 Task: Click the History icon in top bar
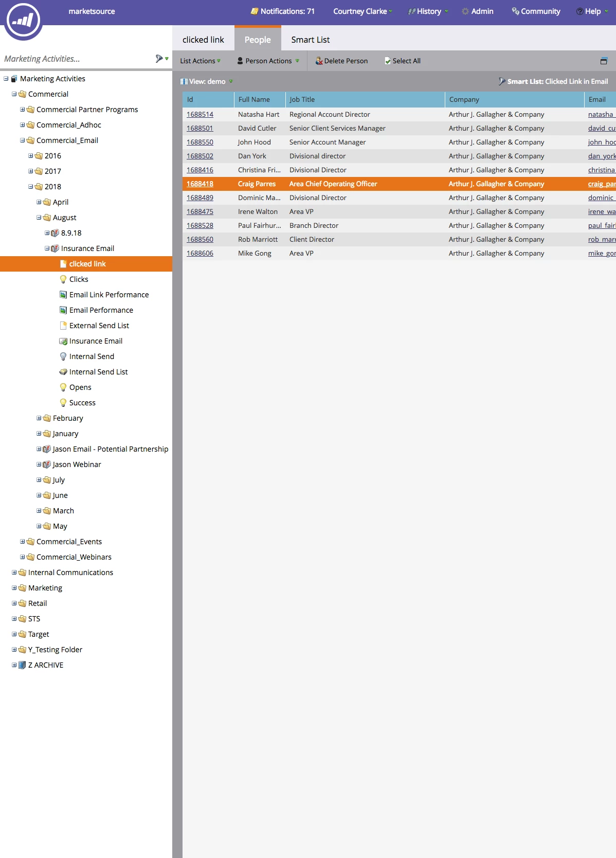[411, 11]
